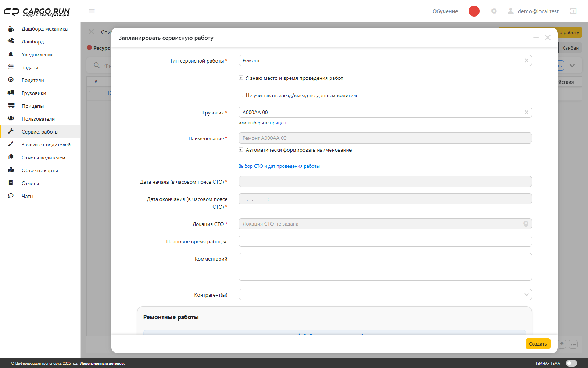Open Отчеты водителей in sidebar
Screen dimensions: 588x368
point(40,158)
